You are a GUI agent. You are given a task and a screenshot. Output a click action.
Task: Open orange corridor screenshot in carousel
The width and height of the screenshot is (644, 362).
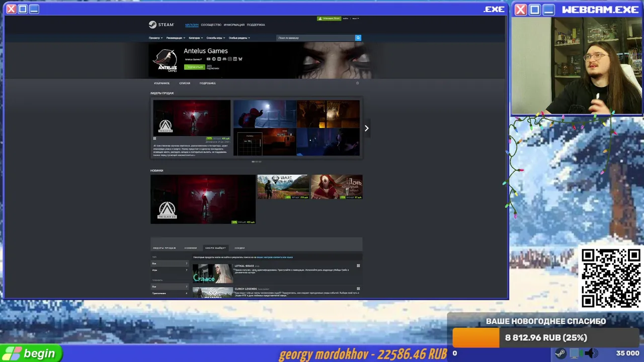tap(328, 114)
